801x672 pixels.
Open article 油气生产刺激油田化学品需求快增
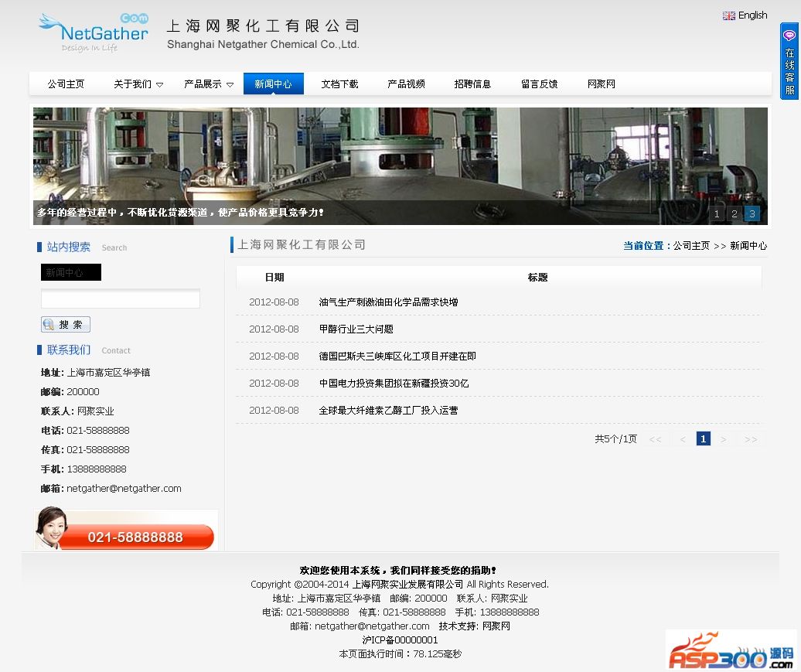(388, 302)
